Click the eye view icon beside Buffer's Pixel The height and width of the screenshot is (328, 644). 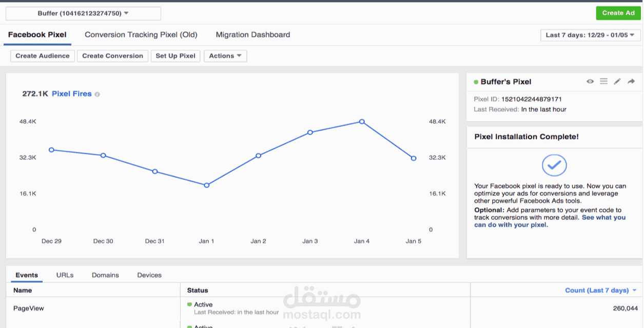(x=590, y=81)
